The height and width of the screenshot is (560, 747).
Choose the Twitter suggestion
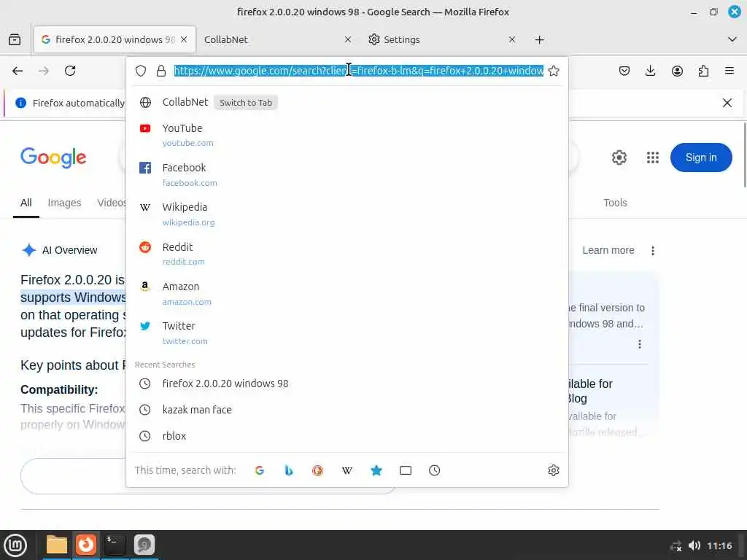(347, 332)
